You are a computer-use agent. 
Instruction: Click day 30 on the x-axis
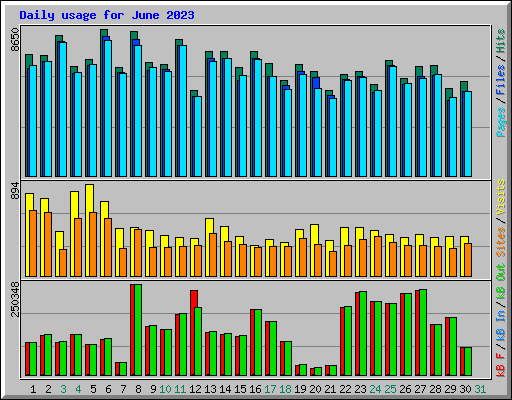pyautogui.click(x=465, y=389)
